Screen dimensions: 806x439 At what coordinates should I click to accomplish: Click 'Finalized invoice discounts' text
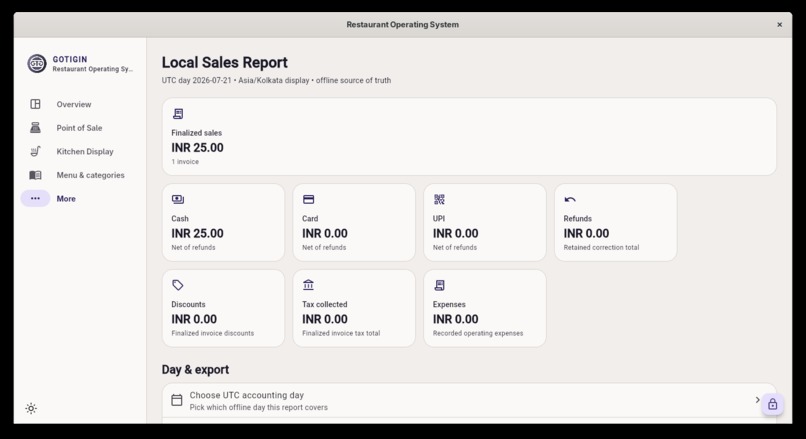point(213,334)
